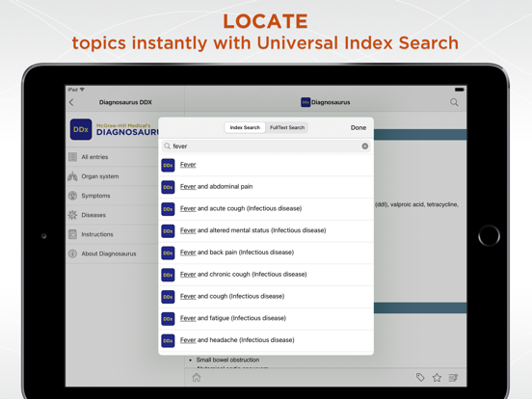This screenshot has height=399, width=532.
Task: Click DDx icon beside Fever and fatigue
Action: pos(168,319)
